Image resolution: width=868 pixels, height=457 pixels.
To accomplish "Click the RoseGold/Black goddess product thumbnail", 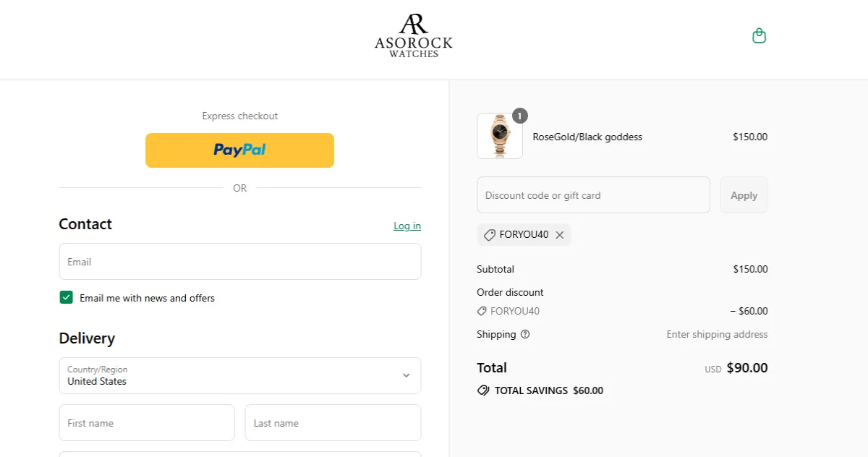I will (499, 136).
